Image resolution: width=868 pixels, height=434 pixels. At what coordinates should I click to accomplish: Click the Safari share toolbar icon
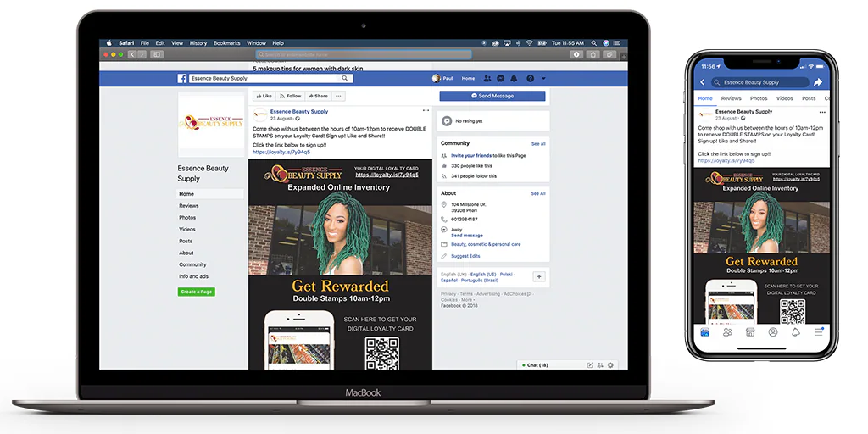[x=593, y=54]
